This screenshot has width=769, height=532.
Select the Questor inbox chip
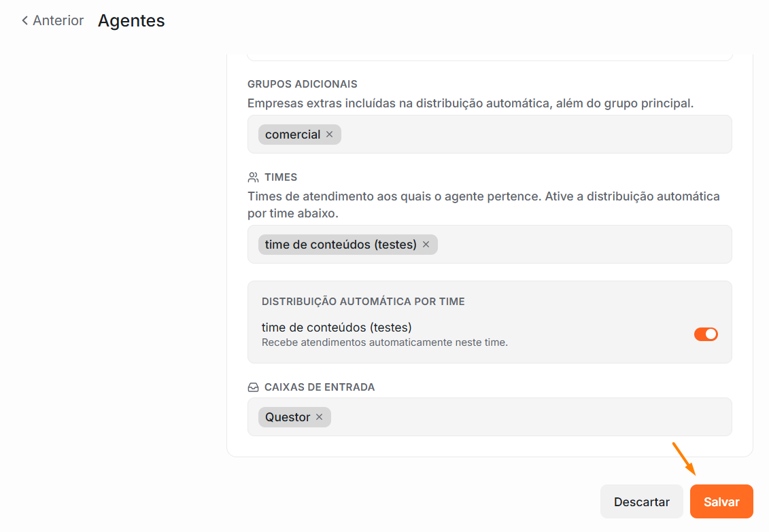pyautogui.click(x=288, y=417)
